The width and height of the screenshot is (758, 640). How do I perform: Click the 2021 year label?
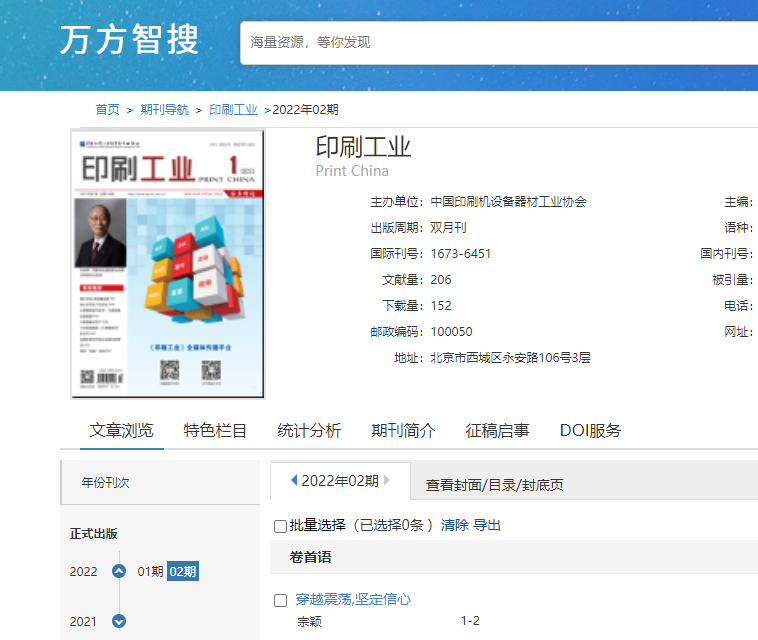(83, 622)
